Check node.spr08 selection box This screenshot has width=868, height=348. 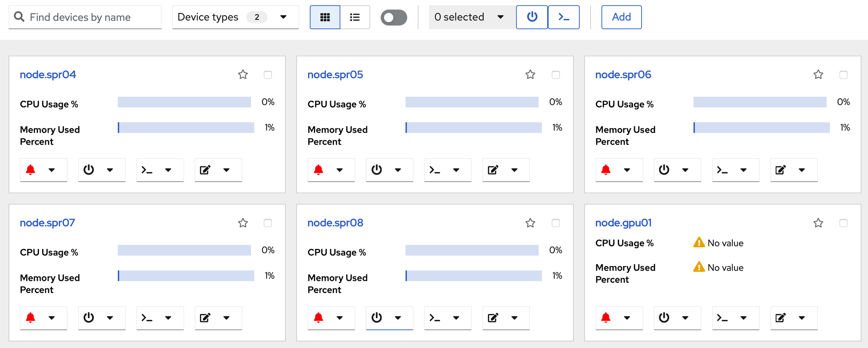click(x=556, y=223)
